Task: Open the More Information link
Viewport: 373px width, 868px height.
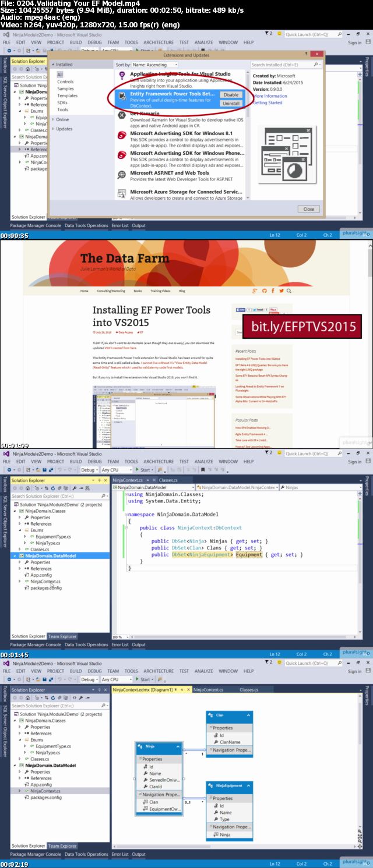Action: tap(270, 96)
